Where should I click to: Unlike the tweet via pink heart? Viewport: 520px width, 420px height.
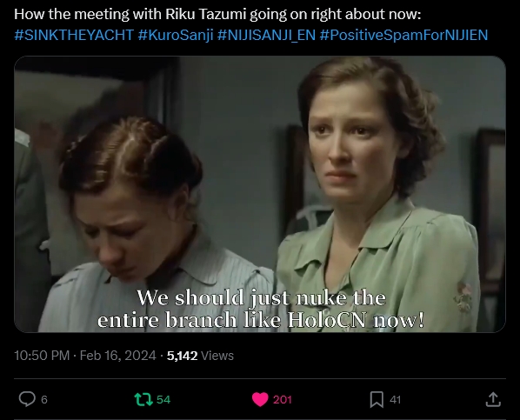260,399
